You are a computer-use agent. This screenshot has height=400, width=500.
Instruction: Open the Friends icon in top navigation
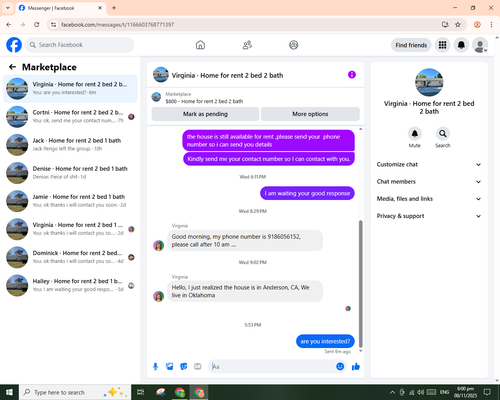coord(247,45)
